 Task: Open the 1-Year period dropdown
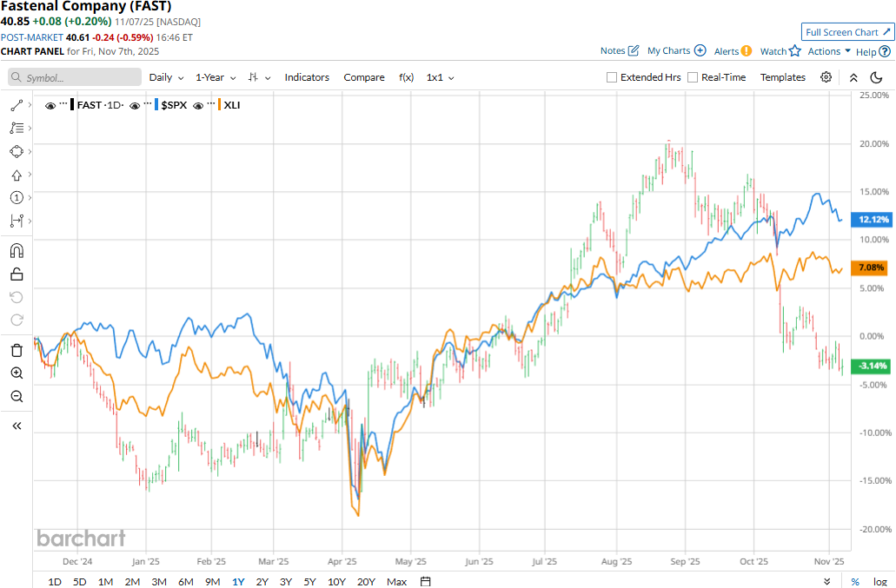[216, 77]
